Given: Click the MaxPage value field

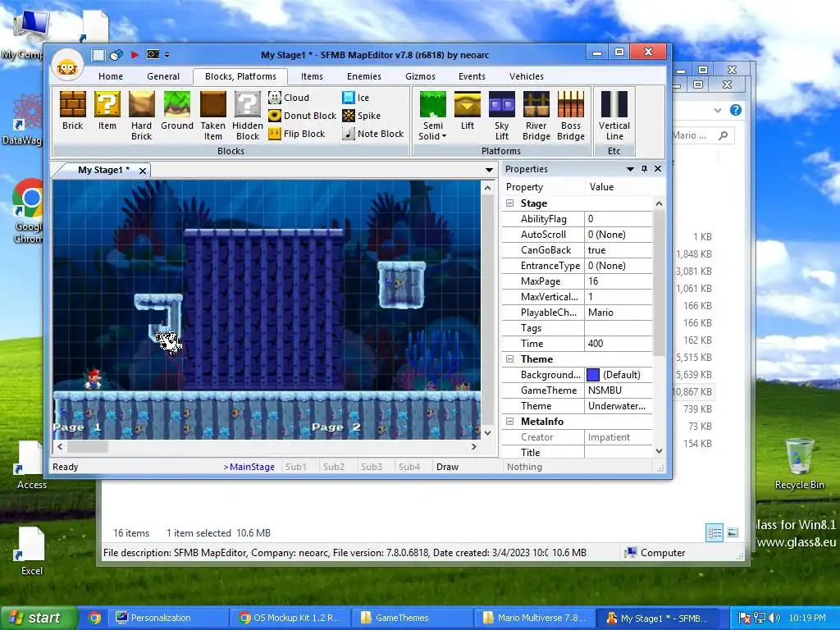Looking at the screenshot, I should click(x=618, y=282).
